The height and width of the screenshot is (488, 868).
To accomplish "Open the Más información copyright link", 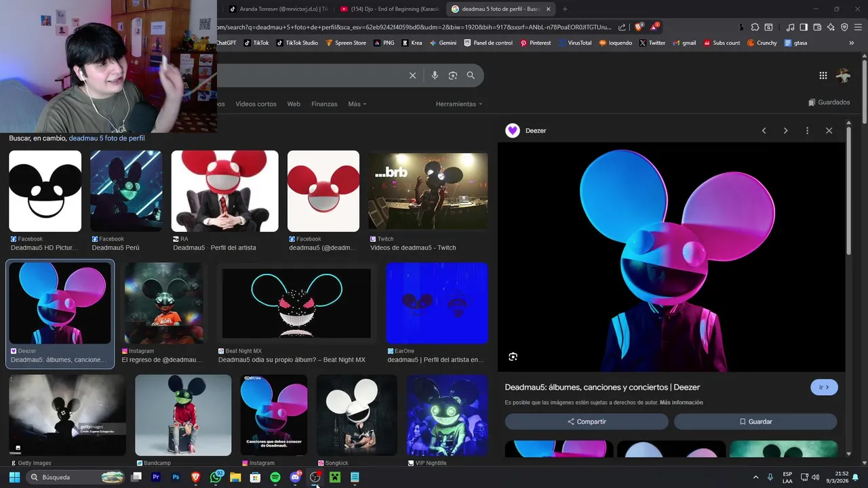I will (681, 403).
